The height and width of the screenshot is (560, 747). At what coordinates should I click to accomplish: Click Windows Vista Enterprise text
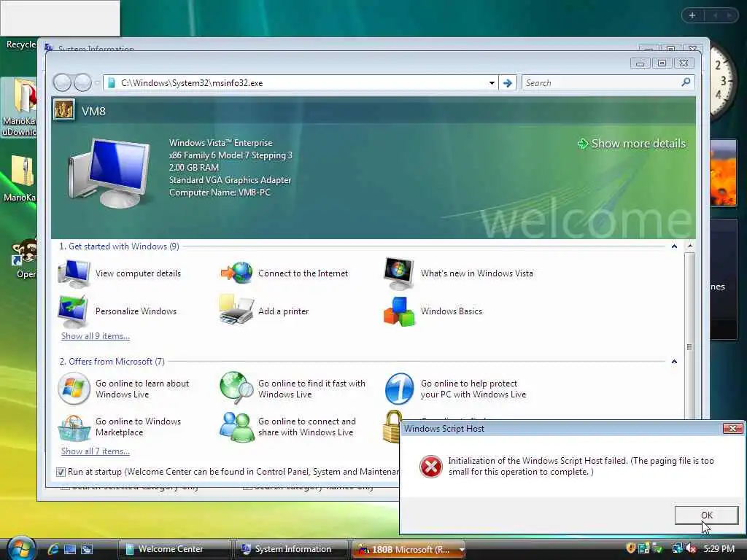[x=220, y=143]
